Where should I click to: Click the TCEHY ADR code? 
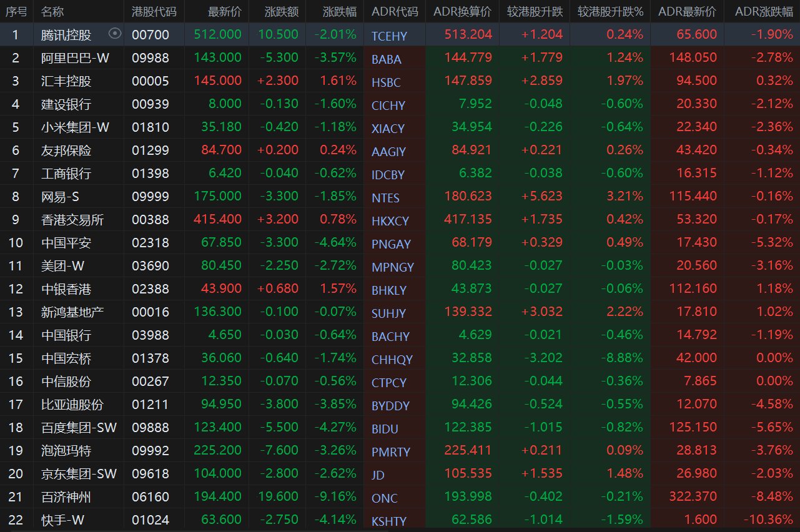389,36
